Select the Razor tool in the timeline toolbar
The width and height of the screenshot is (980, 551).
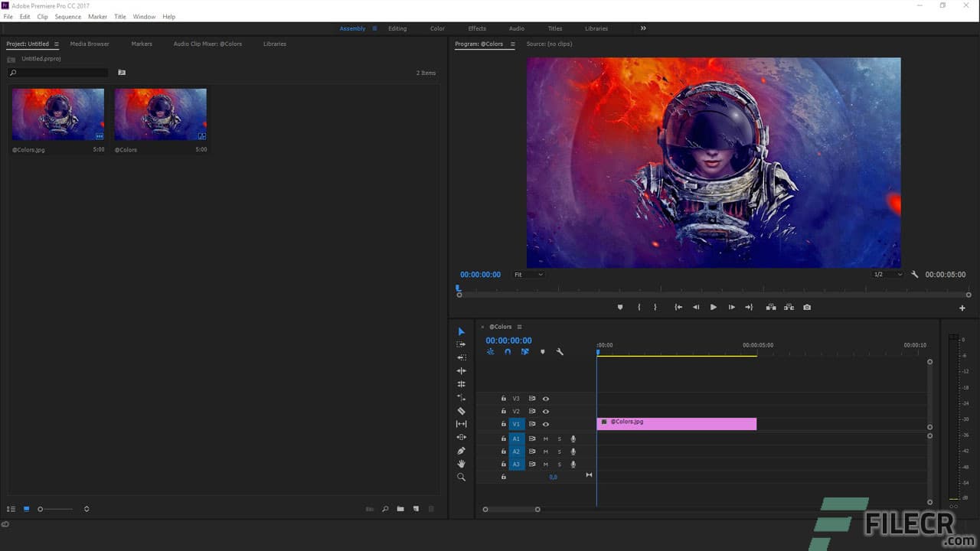point(461,409)
